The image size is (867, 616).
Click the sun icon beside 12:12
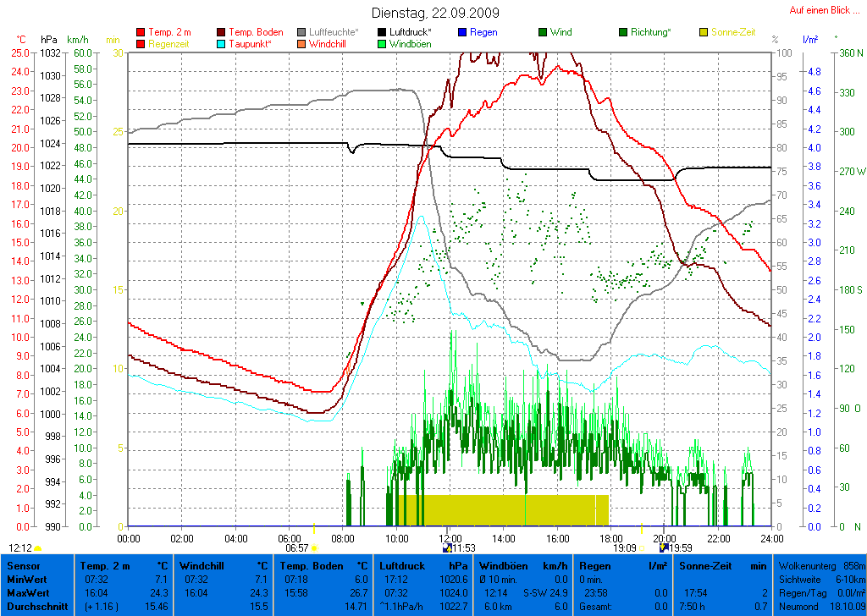(38, 548)
